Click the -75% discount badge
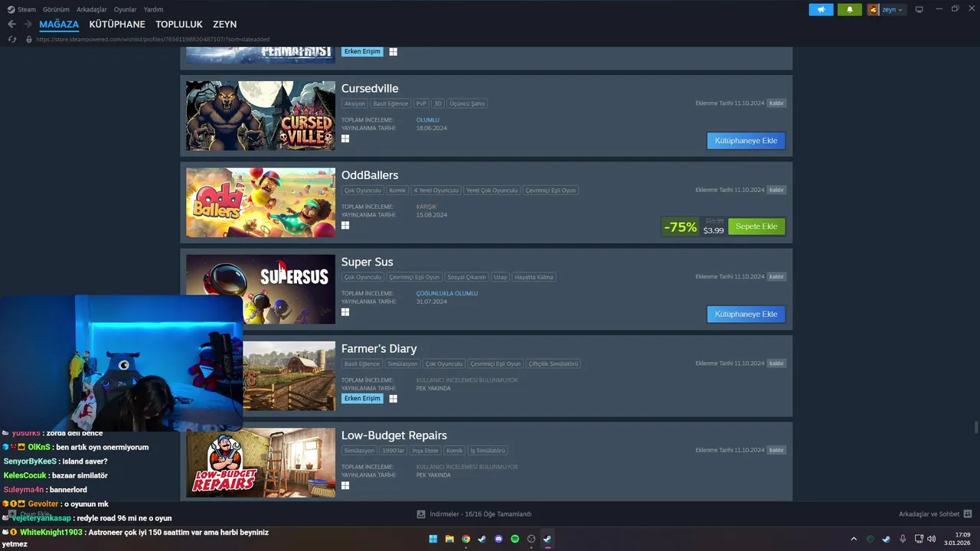 pos(681,227)
